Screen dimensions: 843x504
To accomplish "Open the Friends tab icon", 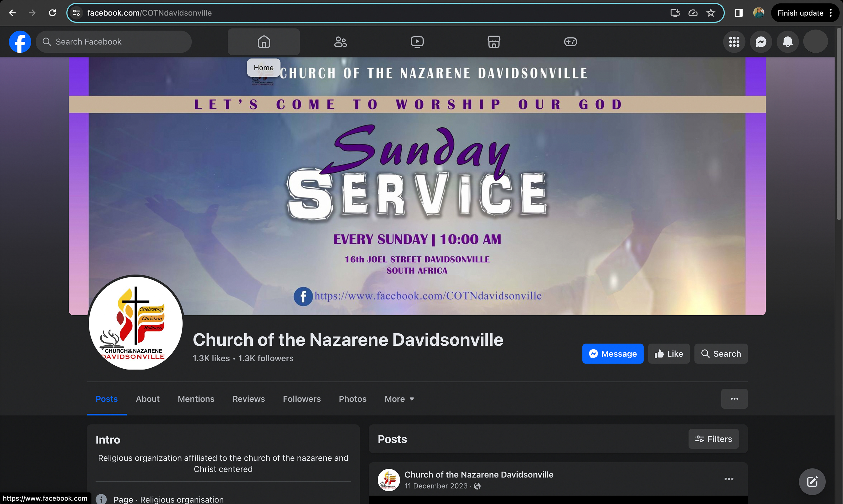I will [x=340, y=42].
